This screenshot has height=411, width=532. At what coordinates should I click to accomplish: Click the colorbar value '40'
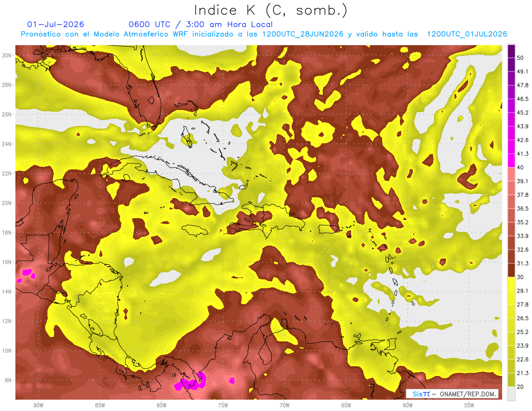point(520,167)
